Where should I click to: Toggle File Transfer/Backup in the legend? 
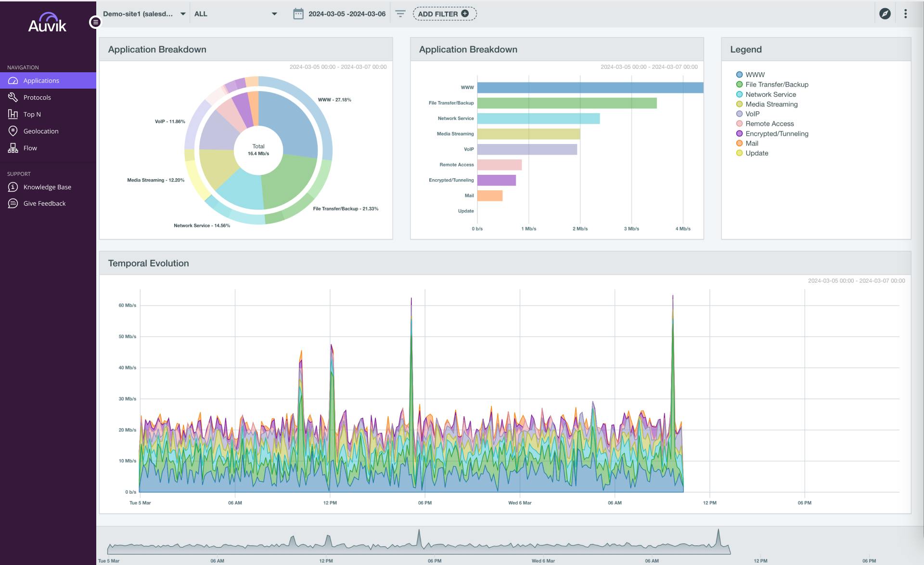tap(772, 84)
